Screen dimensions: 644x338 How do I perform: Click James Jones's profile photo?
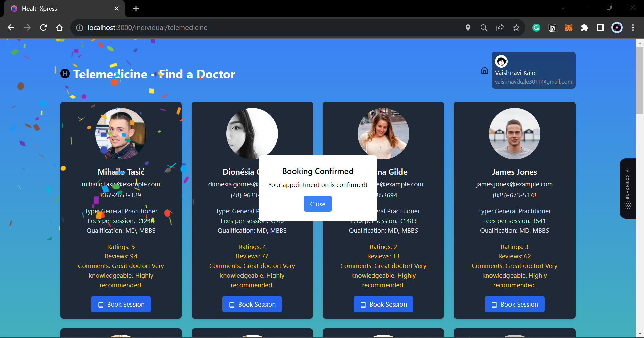click(515, 133)
